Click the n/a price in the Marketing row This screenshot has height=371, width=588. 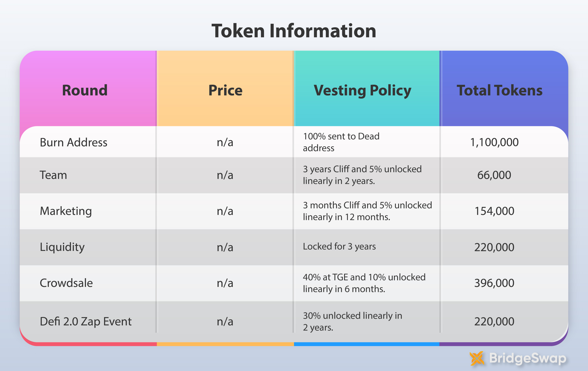pyautogui.click(x=225, y=211)
